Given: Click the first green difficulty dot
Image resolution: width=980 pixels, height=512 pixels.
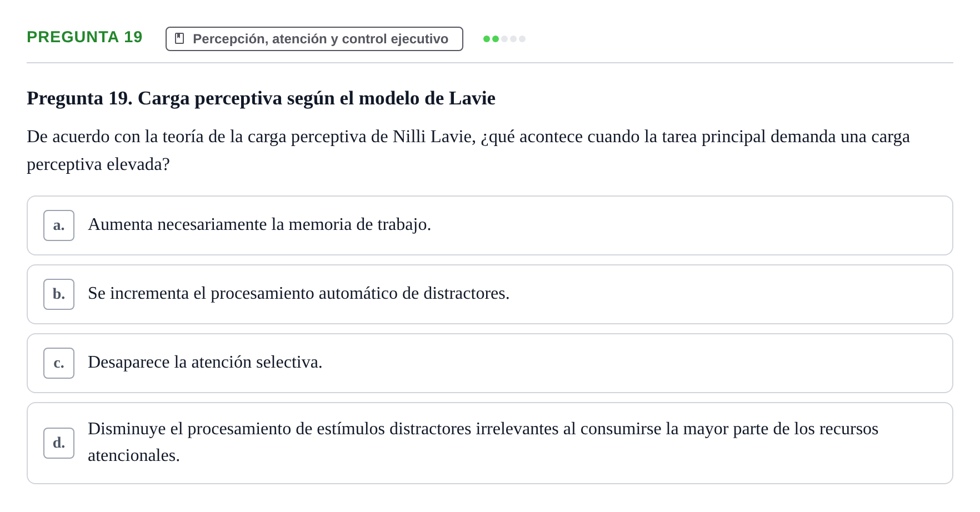Looking at the screenshot, I should pos(487,39).
